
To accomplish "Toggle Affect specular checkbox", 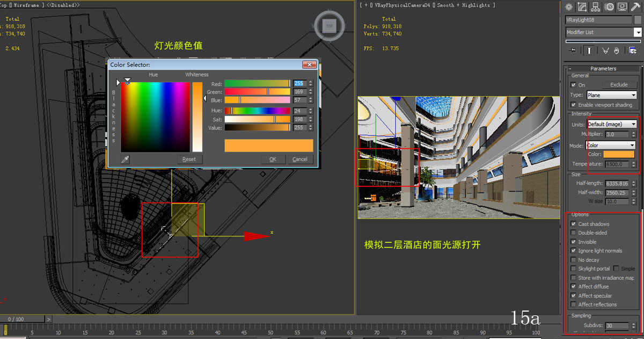I will [x=574, y=295].
